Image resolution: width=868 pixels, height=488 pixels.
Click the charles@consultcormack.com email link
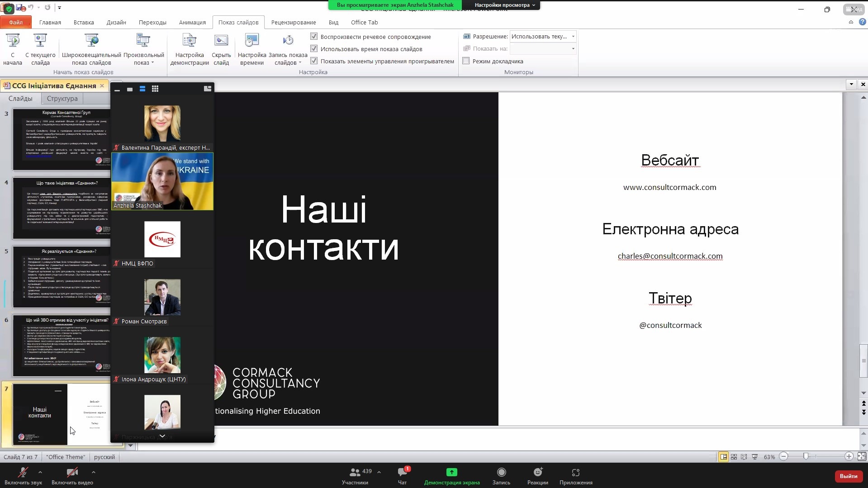pos(670,256)
